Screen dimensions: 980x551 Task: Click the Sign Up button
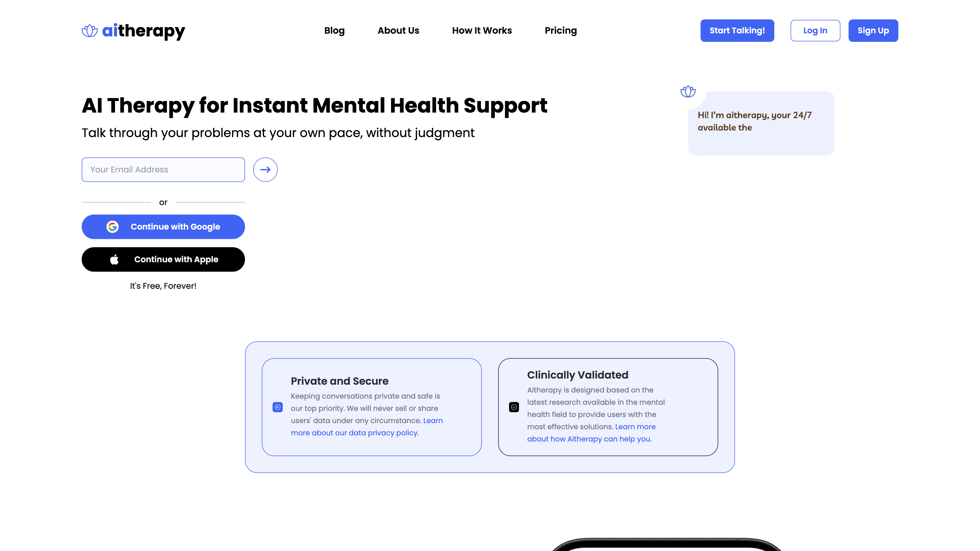click(x=873, y=30)
